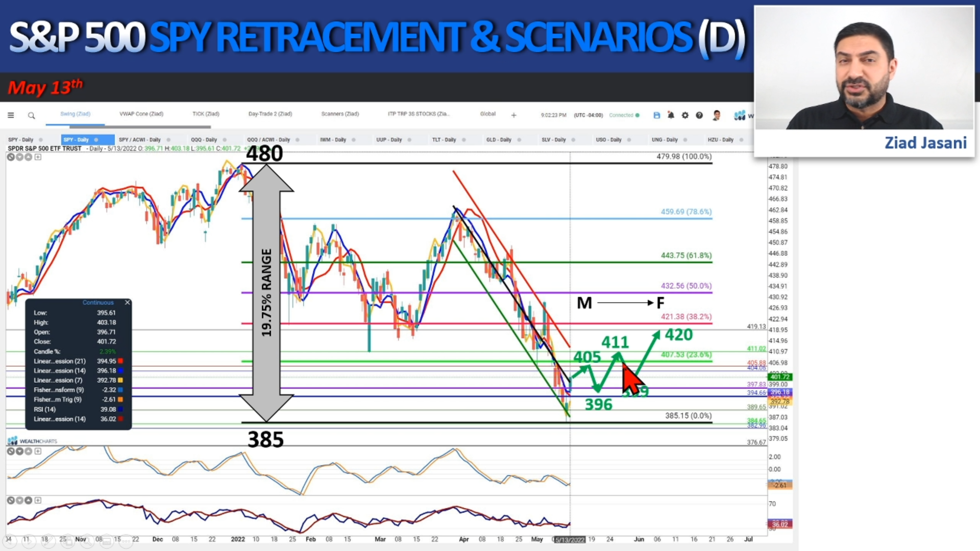Open the settings gear icon
980x551 pixels.
pyautogui.click(x=685, y=115)
